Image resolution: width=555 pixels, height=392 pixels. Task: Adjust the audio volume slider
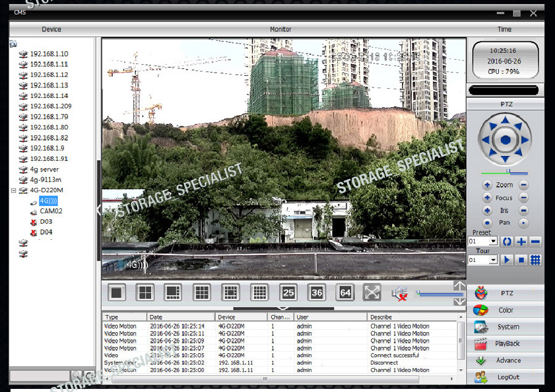(440, 293)
